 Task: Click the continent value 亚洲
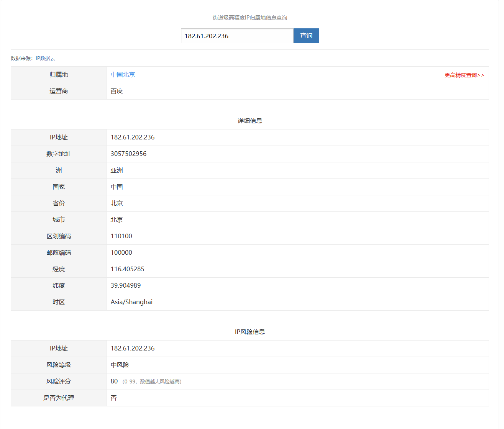click(117, 170)
